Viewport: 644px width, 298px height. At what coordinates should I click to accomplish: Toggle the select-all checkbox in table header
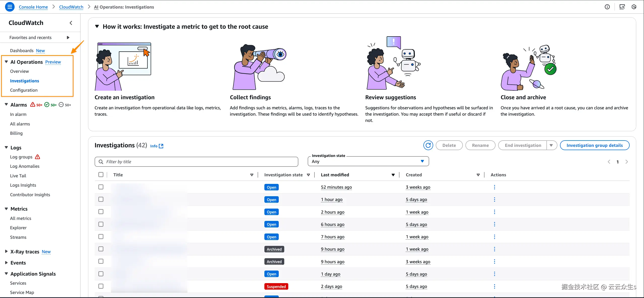pyautogui.click(x=101, y=175)
